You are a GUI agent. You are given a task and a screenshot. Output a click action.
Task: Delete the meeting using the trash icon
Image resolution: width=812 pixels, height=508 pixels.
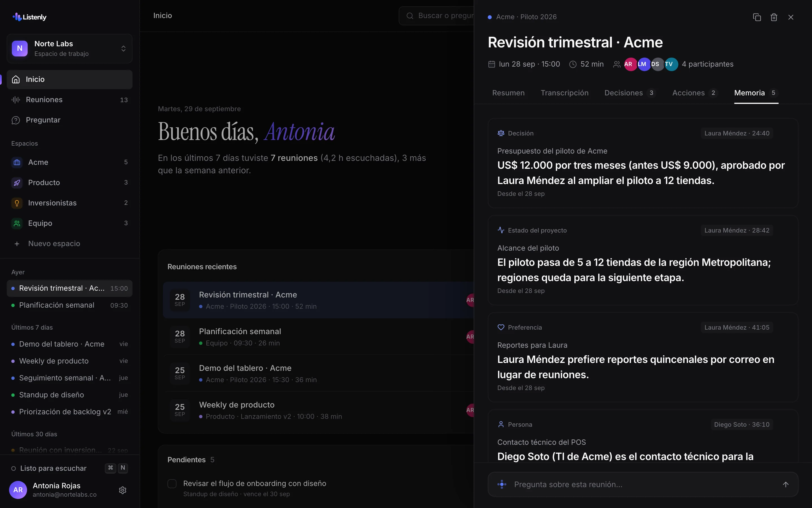click(x=774, y=17)
